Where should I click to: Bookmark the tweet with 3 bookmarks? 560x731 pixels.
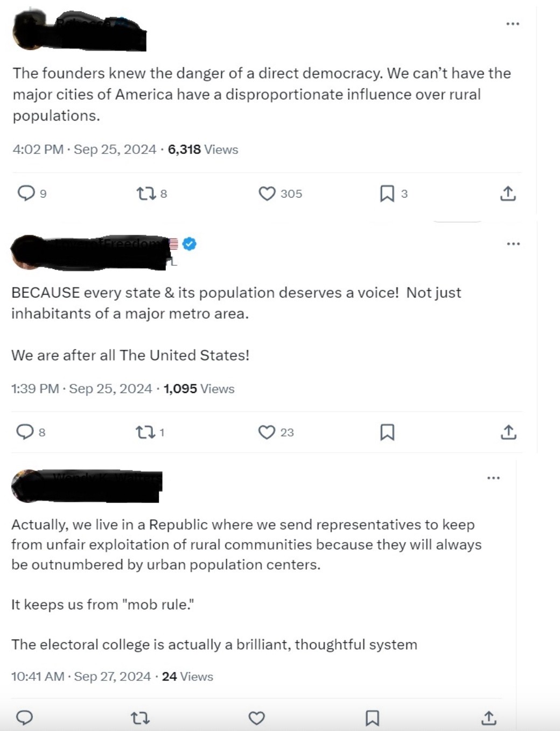click(387, 193)
